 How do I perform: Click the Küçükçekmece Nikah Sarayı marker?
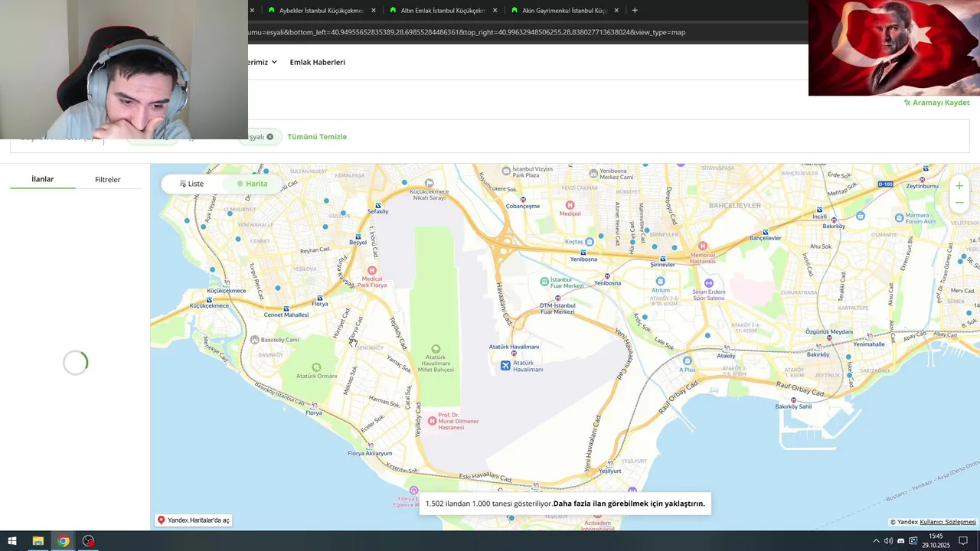(428, 184)
